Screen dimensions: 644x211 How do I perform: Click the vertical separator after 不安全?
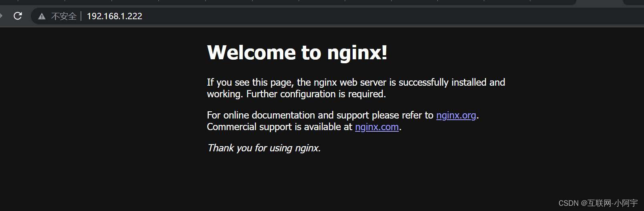tap(81, 16)
